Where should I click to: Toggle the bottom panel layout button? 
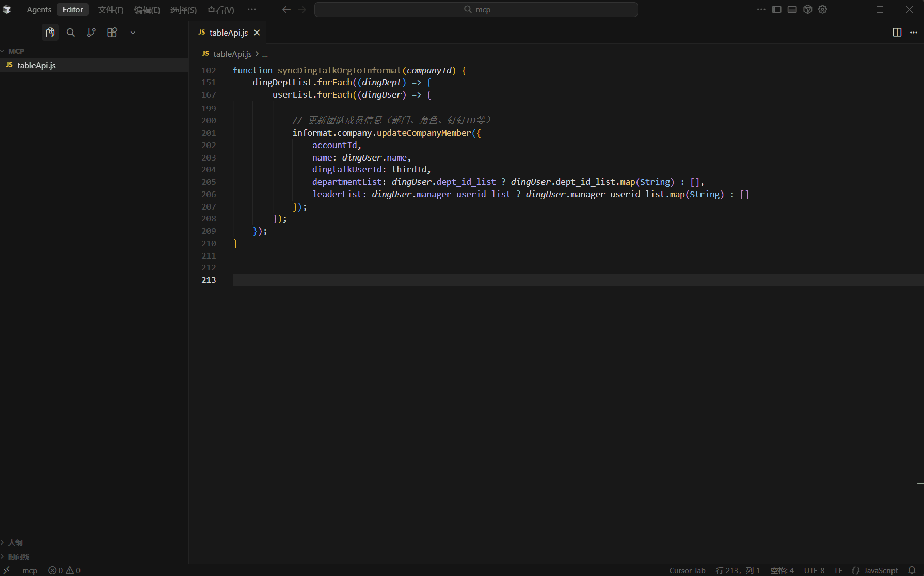pyautogui.click(x=792, y=9)
